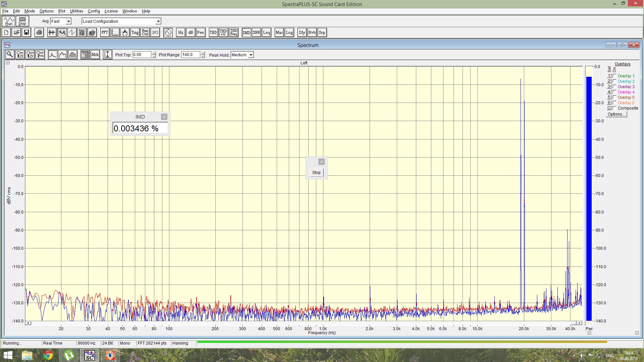Click the Zoom Out Full icon
This screenshot has height=362, width=644.
coord(41,55)
